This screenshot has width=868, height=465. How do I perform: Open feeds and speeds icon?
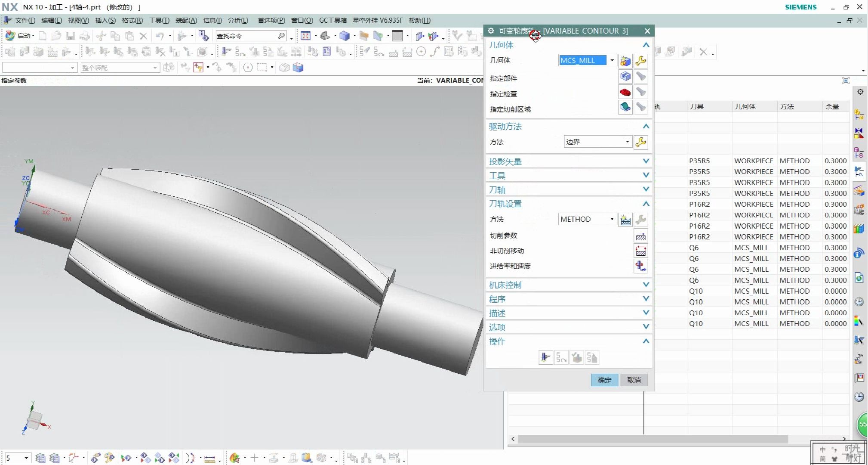(x=640, y=266)
